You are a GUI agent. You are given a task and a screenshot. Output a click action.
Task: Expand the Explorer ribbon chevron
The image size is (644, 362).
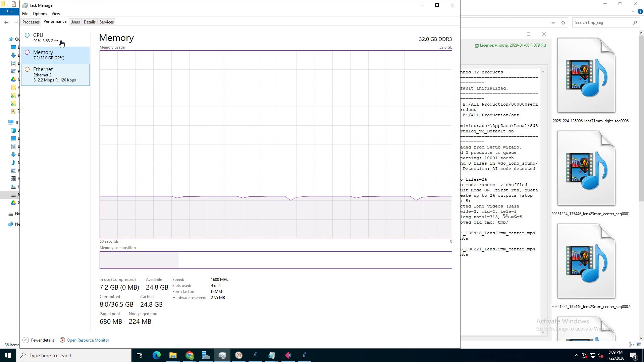click(633, 12)
